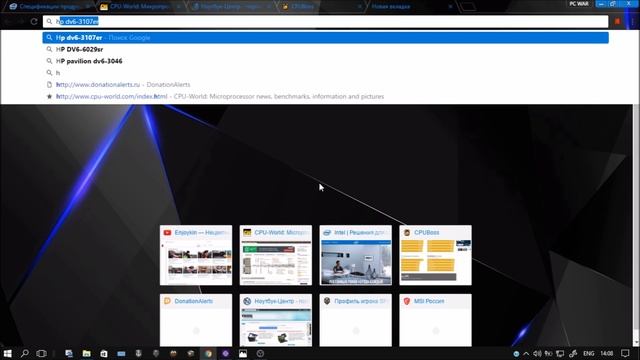Switch to the CPU-World tab
Image resolution: width=640 pixels, height=360 pixels.
[140, 7]
